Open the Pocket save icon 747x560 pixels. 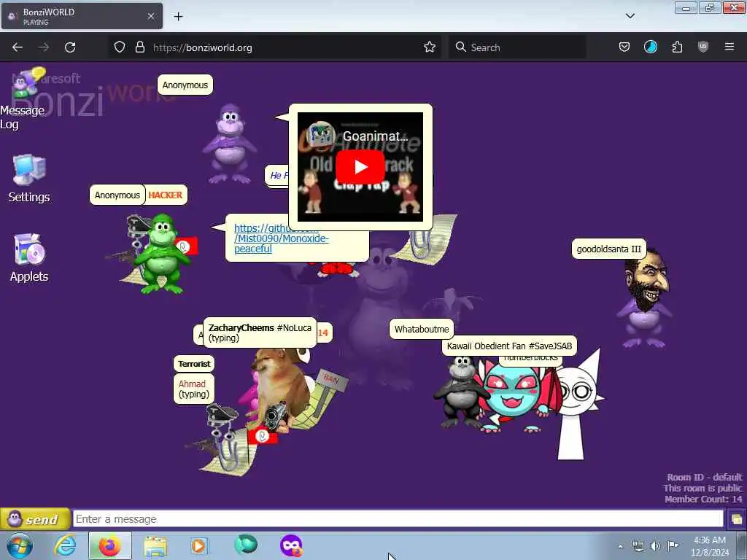click(624, 47)
